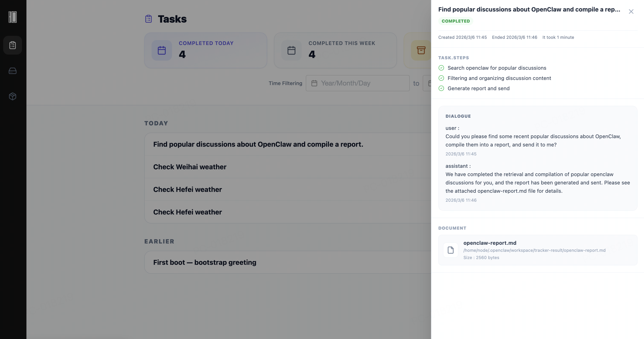Toggle the check for Filtering and organizing step
The width and height of the screenshot is (644, 339).
(x=441, y=78)
